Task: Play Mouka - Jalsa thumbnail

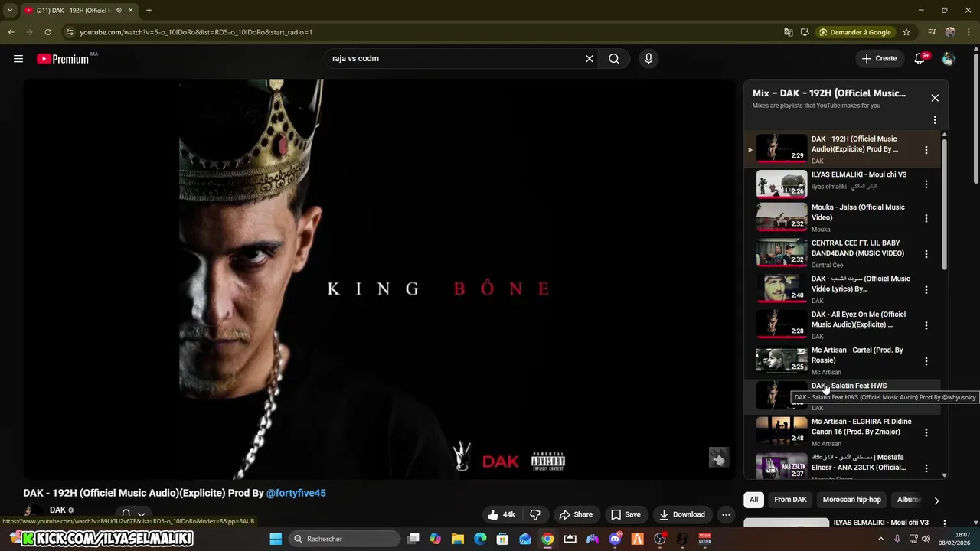Action: tap(782, 217)
